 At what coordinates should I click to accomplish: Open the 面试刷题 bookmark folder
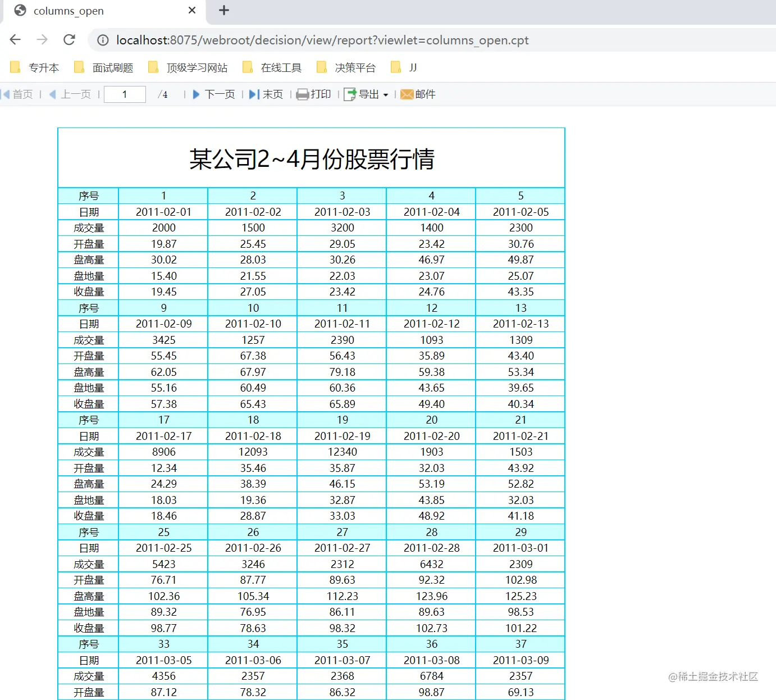[103, 67]
